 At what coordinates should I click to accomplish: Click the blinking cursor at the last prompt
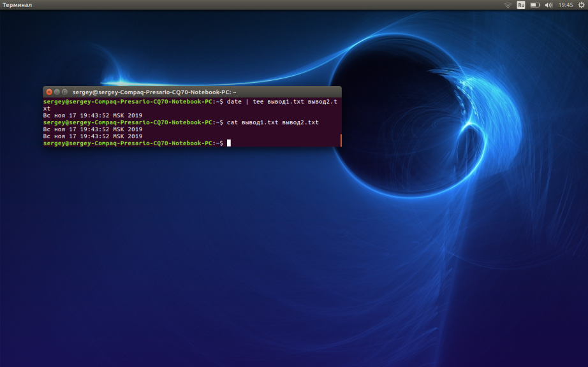tap(228, 143)
